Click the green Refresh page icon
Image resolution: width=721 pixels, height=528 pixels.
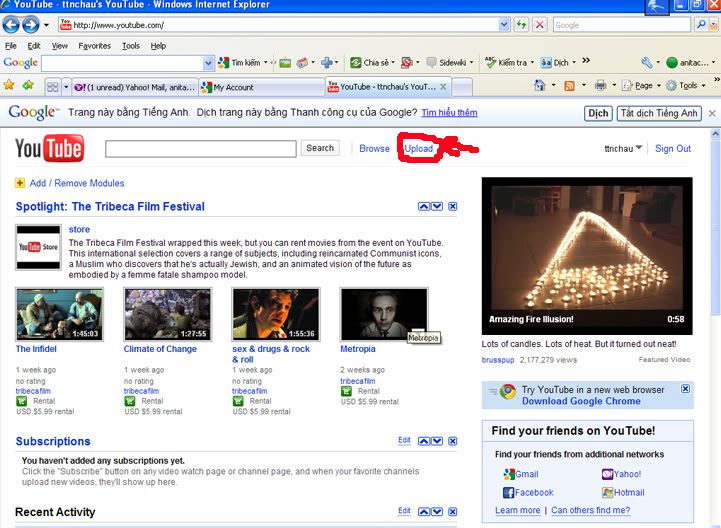[521, 24]
